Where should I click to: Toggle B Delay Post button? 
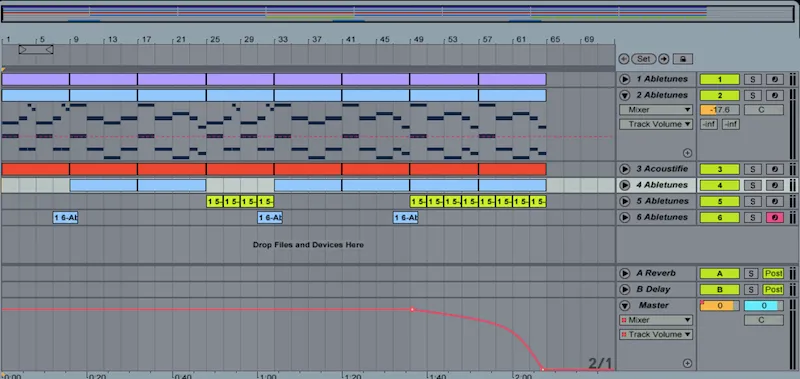(x=773, y=290)
